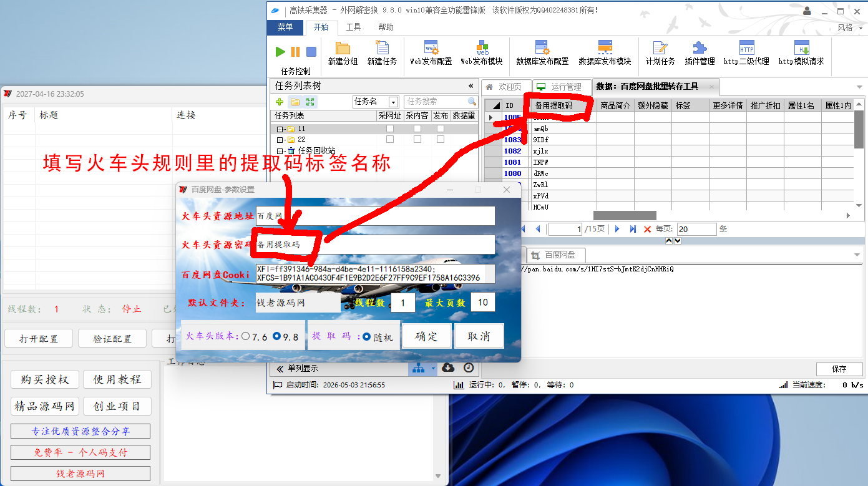The image size is (868, 486).
Task: Open the tab list dropdown arrow at the data tabs' right
Action: (860, 86)
